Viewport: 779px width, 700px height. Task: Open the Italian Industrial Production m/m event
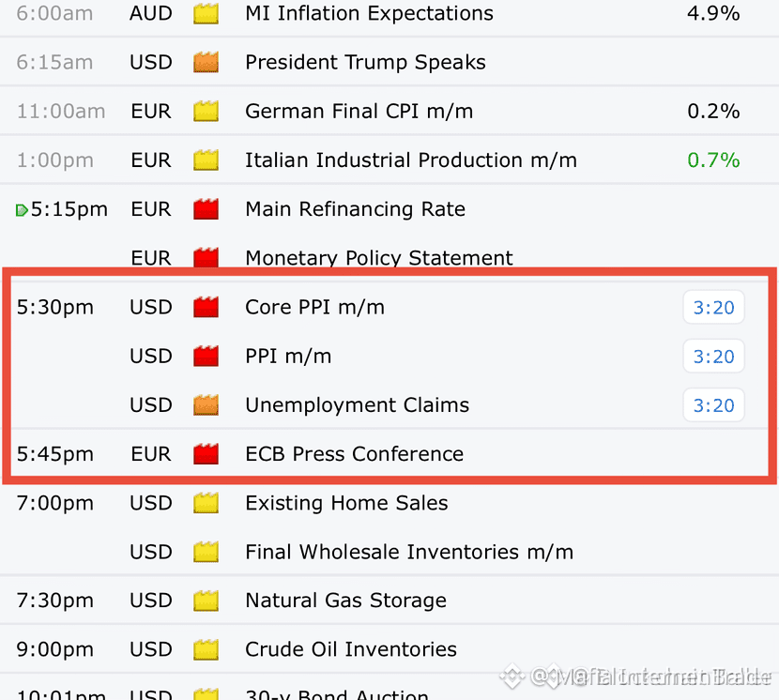tap(411, 160)
